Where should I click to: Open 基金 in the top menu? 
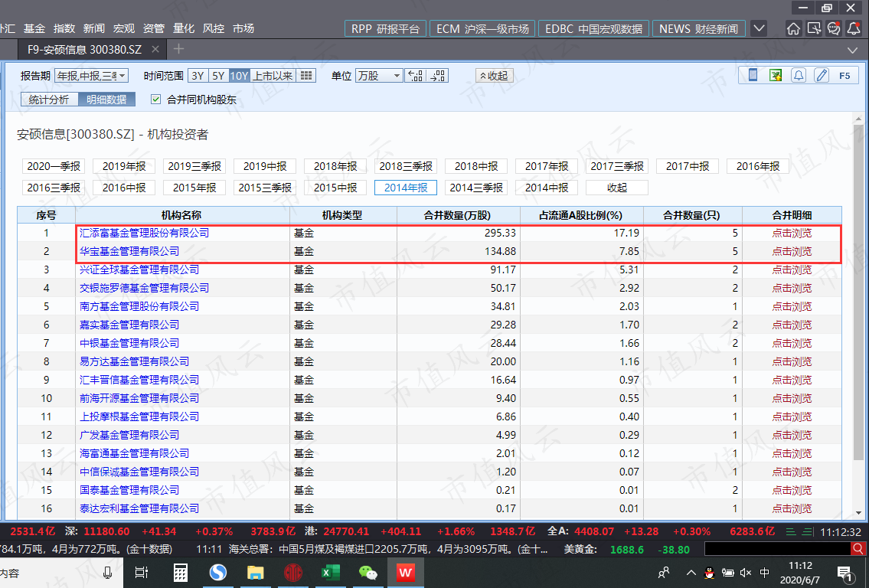[34, 28]
